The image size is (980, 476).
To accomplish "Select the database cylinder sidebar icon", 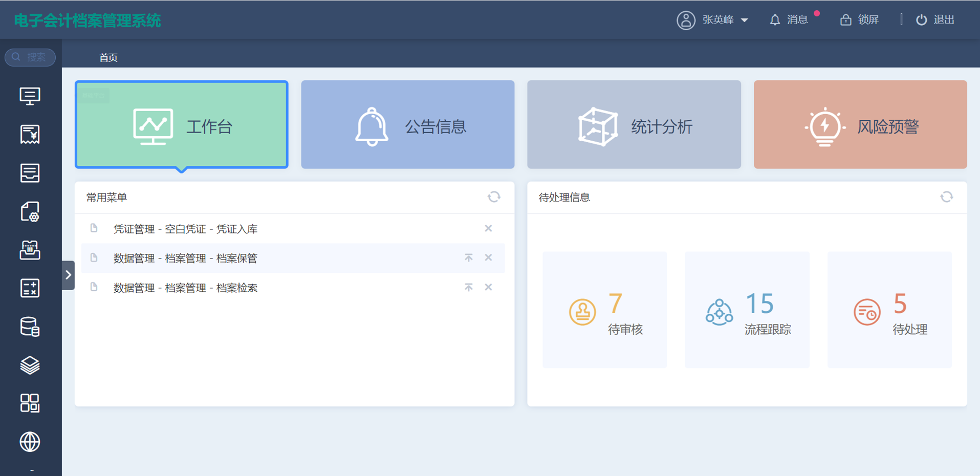I will (x=30, y=327).
